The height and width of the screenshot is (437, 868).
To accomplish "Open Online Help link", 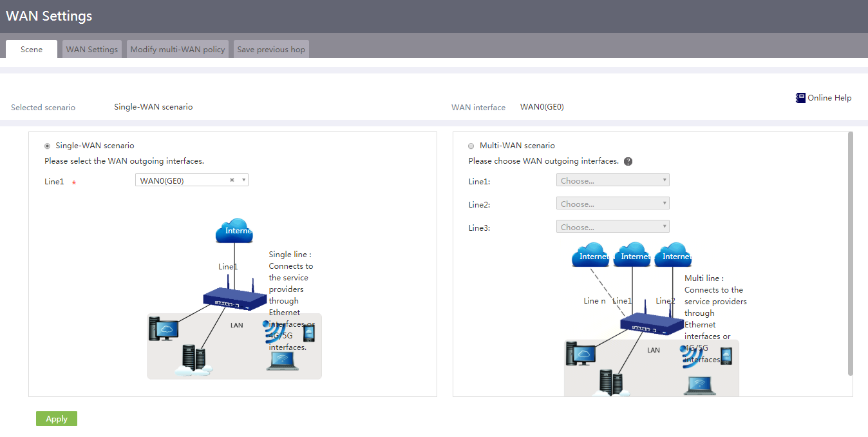I will click(829, 98).
